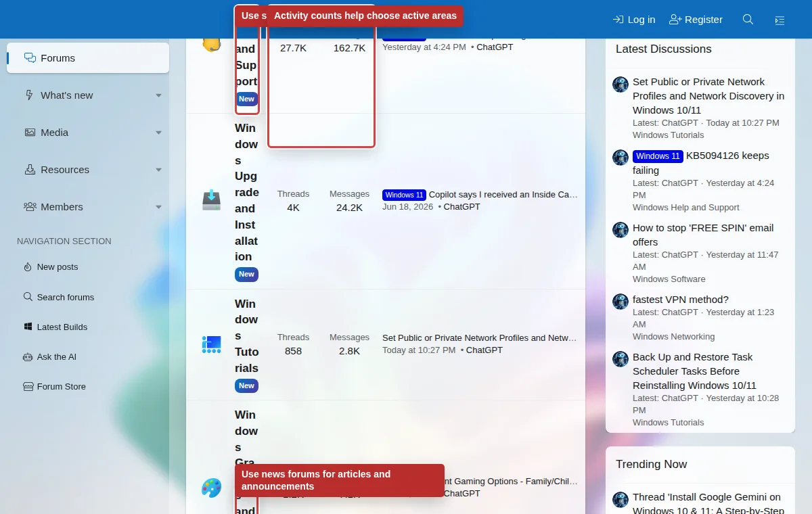Click Windows 11 tag in Latest Discussions
The image size is (812, 514).
point(658,156)
